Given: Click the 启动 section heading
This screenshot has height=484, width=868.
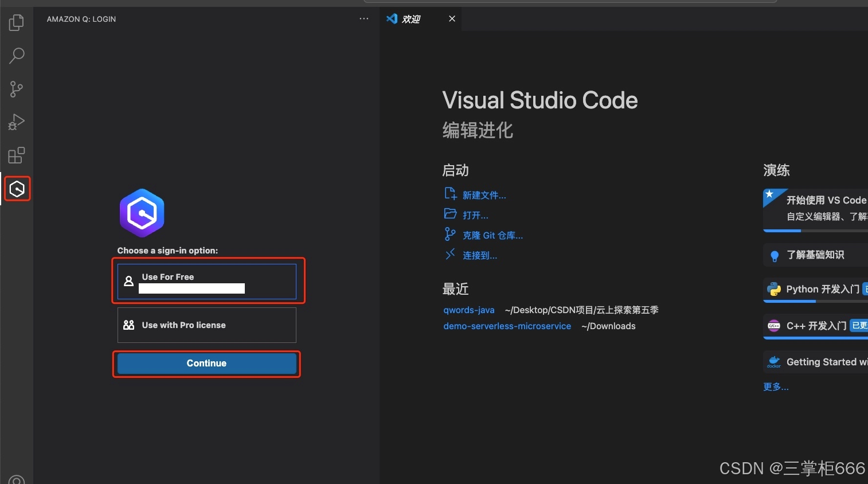Looking at the screenshot, I should (456, 170).
